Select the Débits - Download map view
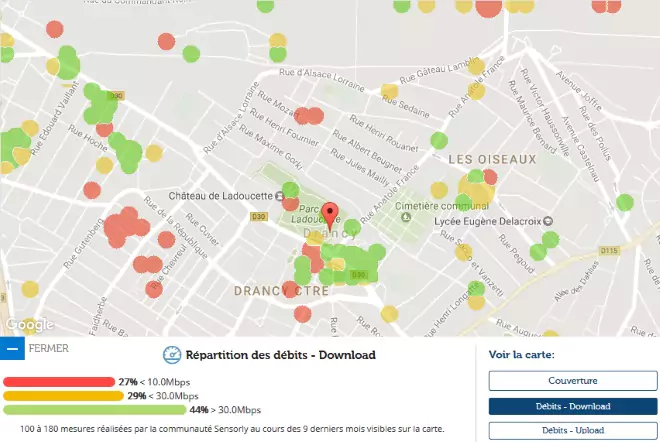The image size is (660, 442). pyautogui.click(x=572, y=406)
